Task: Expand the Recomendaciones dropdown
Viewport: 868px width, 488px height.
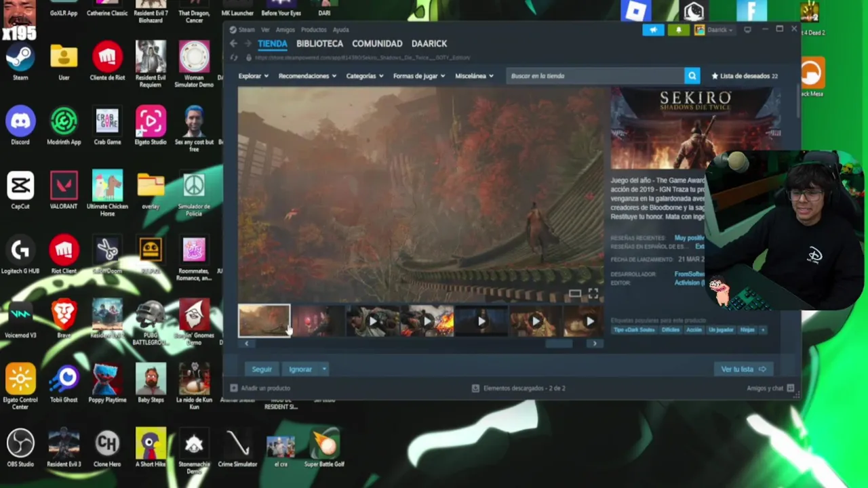Action: tap(307, 76)
